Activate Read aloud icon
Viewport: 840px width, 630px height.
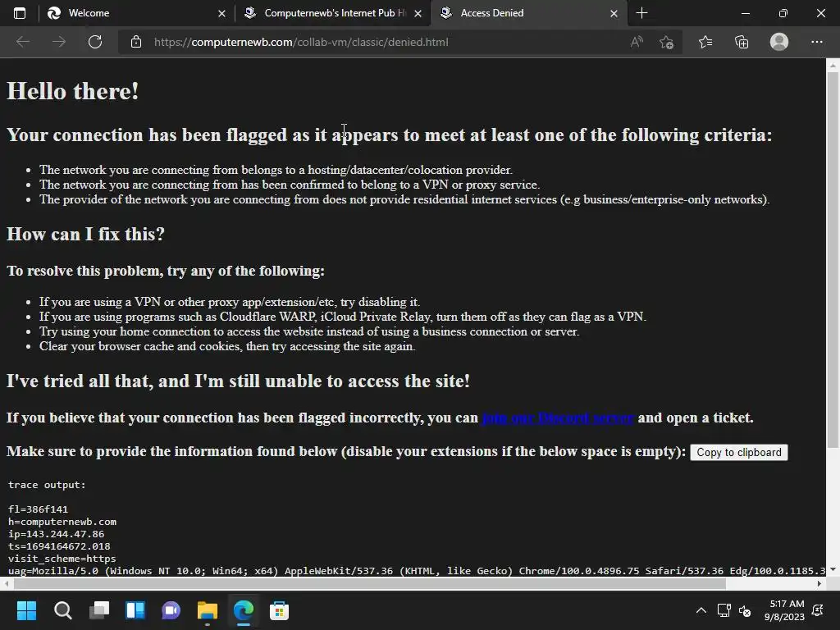637,42
